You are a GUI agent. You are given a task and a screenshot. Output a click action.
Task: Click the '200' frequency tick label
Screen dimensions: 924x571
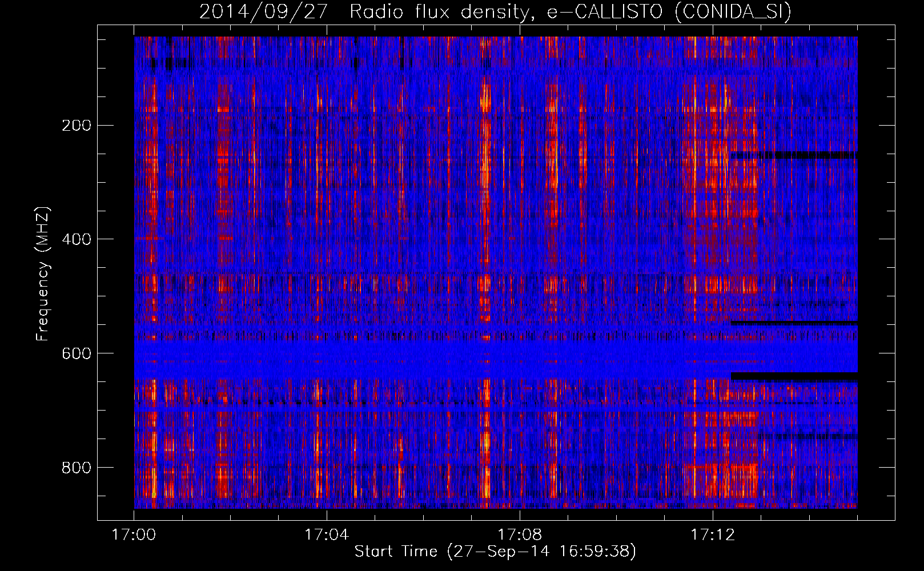point(77,126)
